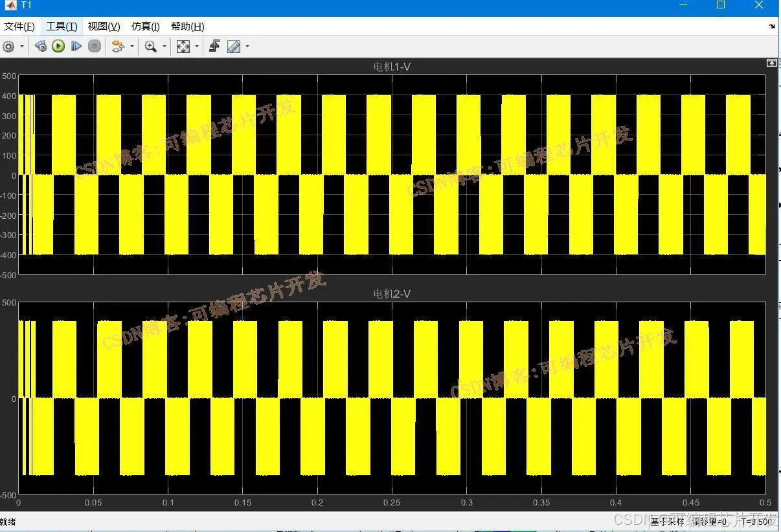
Task: Click the Step Back icon
Action: [41, 46]
